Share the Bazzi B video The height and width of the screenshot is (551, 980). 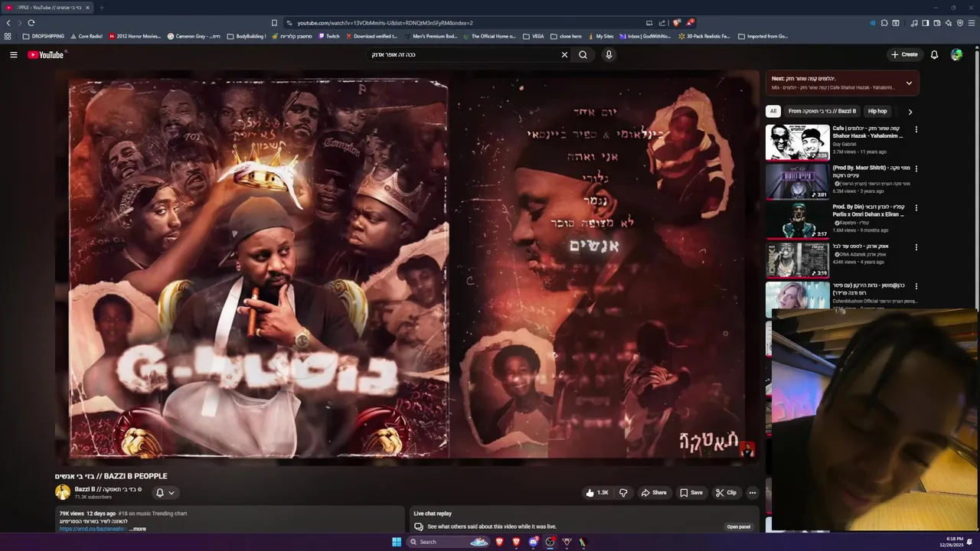tap(653, 493)
